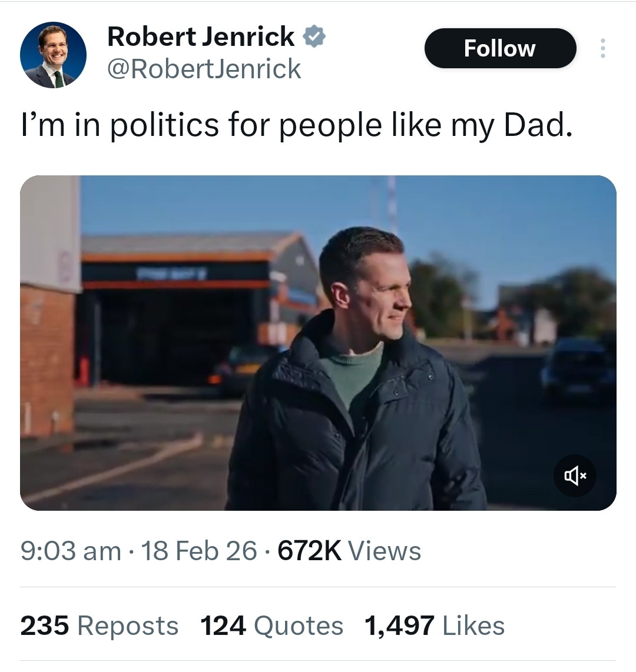Show the 1,497 Likes list

point(435,626)
